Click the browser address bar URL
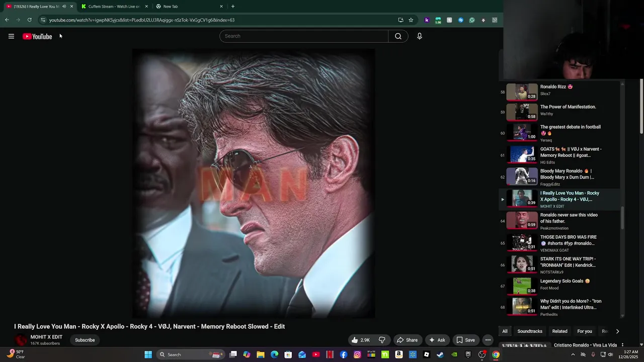 pyautogui.click(x=142, y=20)
